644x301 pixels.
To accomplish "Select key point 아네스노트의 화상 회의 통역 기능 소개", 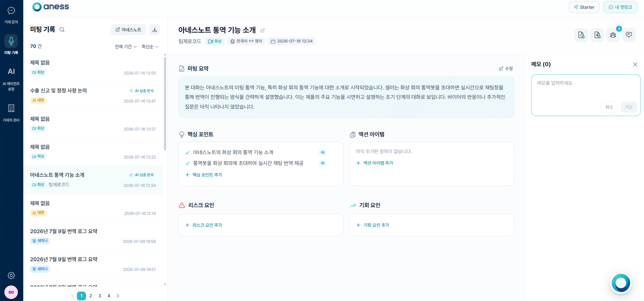I will (233, 153).
